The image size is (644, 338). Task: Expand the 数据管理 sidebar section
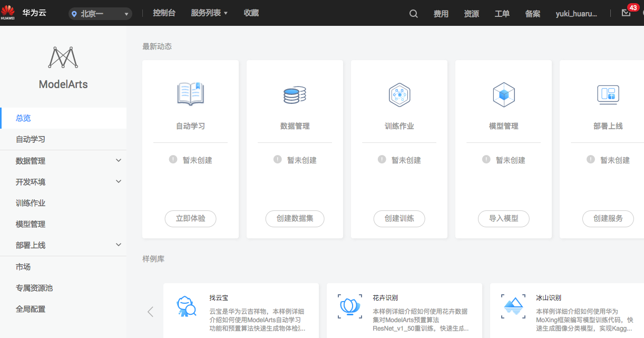click(x=63, y=160)
